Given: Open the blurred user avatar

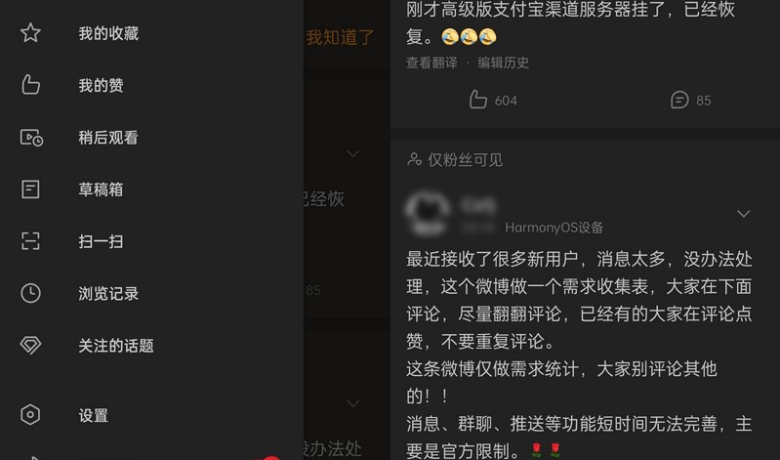Looking at the screenshot, I should (x=427, y=214).
